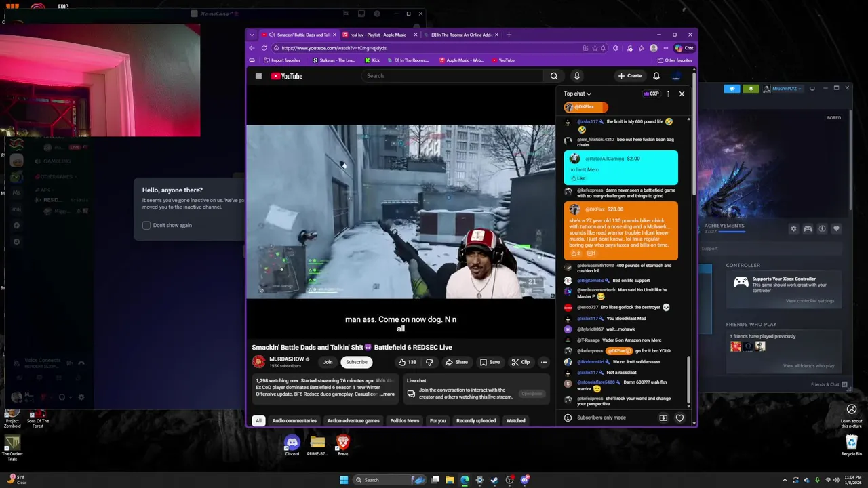Open Discord desktop shortcut
This screenshot has height=488, width=868.
[x=292, y=445]
